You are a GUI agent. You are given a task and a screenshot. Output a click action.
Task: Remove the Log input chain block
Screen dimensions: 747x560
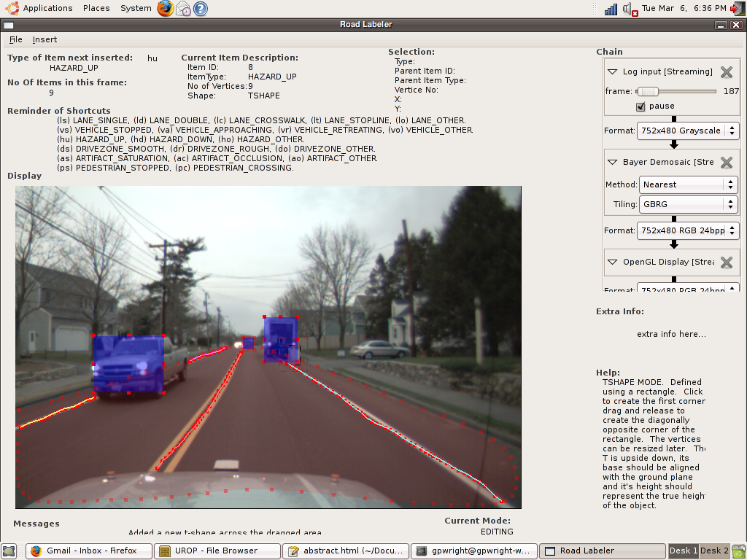(x=727, y=71)
